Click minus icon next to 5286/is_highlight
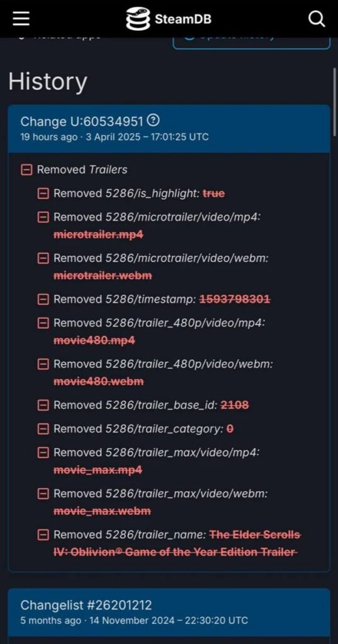The image size is (338, 644). 43,193
